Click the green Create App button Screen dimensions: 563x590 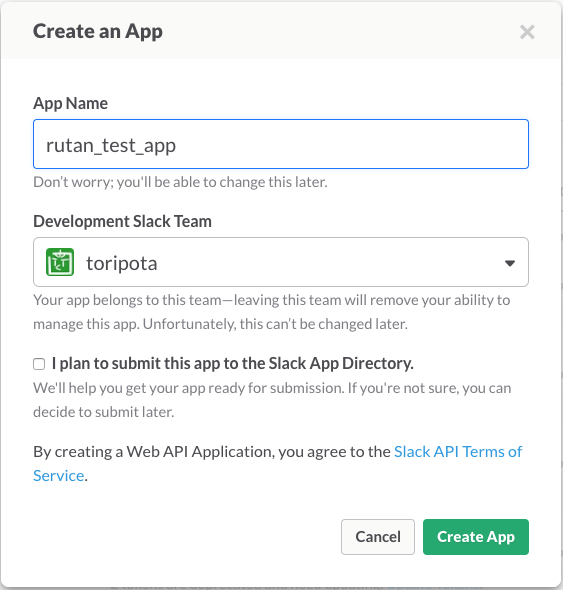tap(476, 537)
